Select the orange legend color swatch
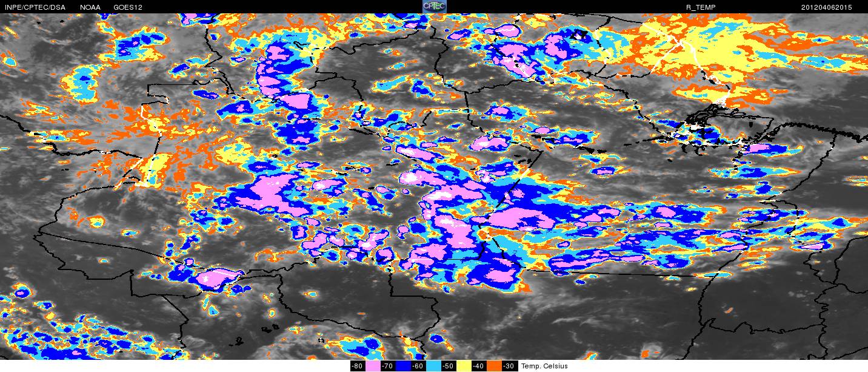The image size is (868, 372). [x=494, y=366]
